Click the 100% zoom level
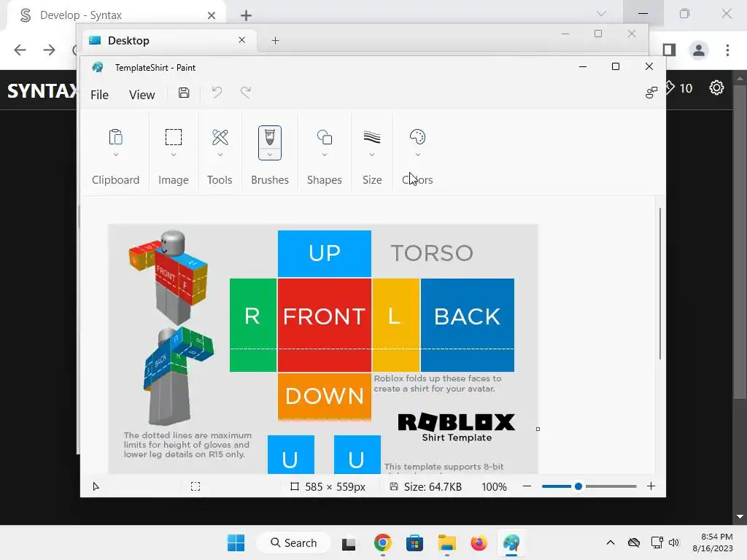 coord(494,486)
